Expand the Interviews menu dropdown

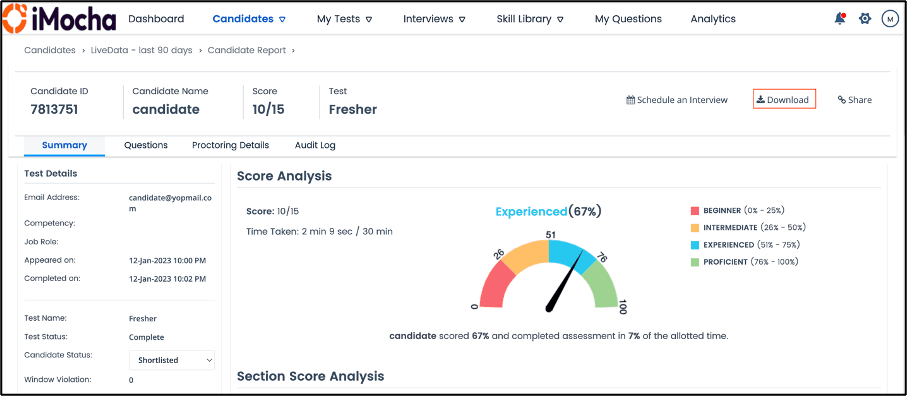[462, 19]
